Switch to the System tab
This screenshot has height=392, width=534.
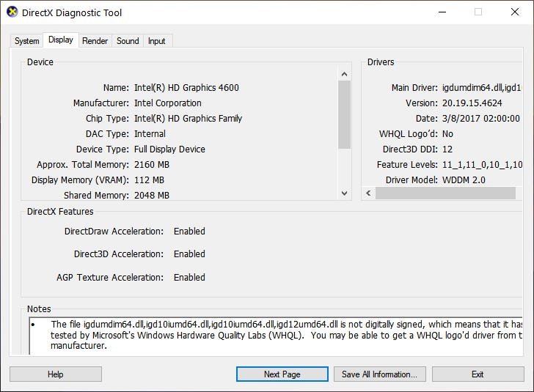pos(26,41)
